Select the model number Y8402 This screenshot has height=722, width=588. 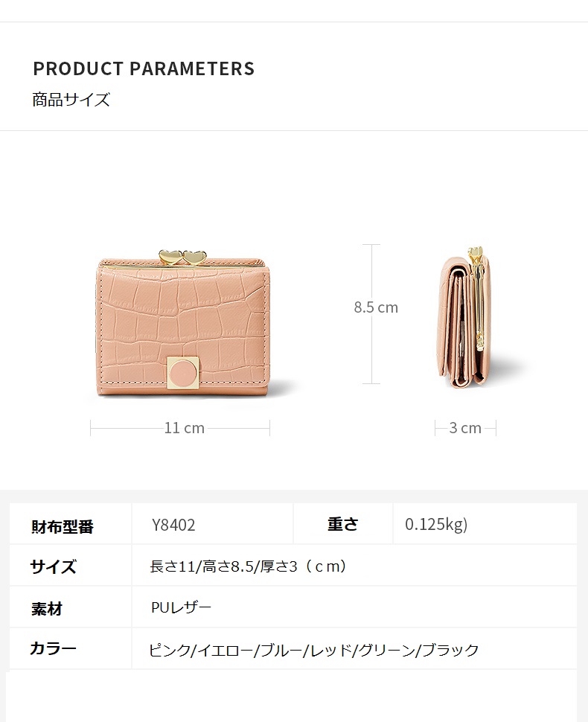click(173, 525)
